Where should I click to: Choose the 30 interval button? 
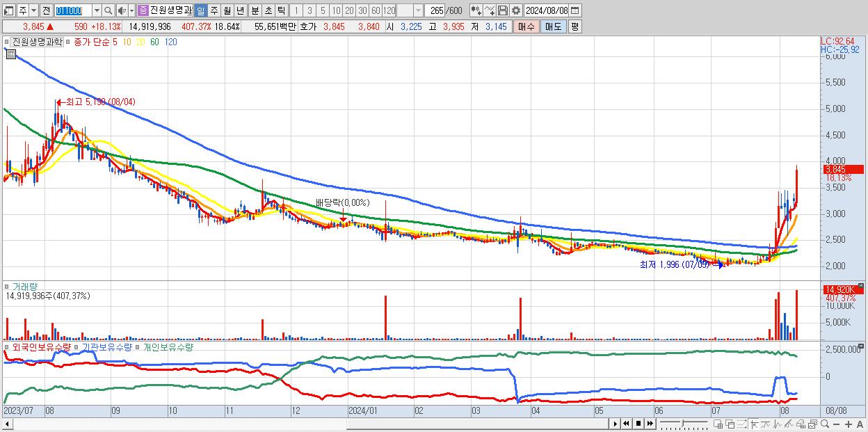point(362,10)
